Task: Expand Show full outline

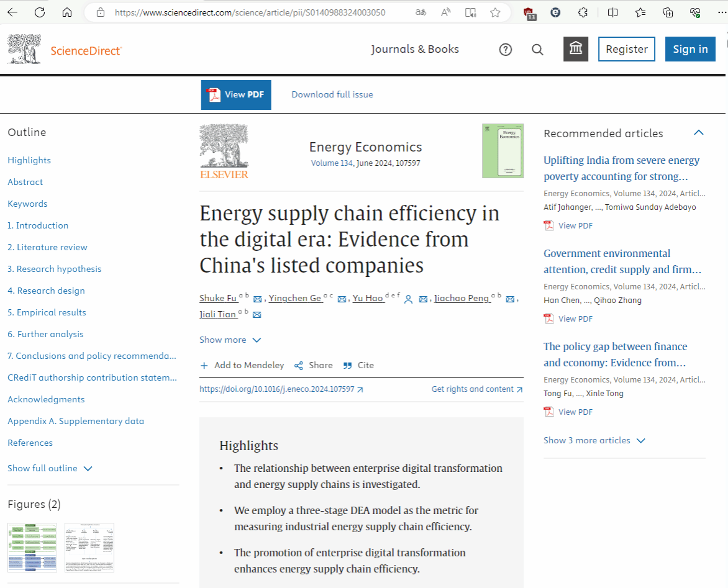Action: pos(50,468)
